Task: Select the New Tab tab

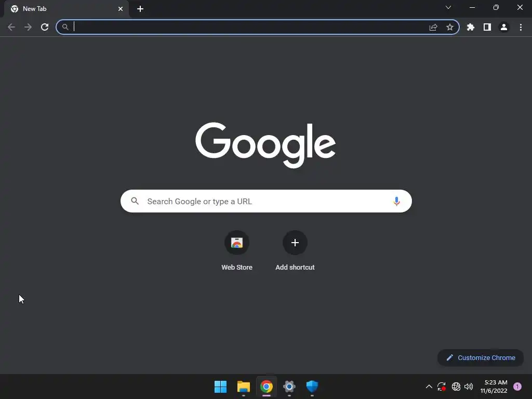Action: [66, 9]
